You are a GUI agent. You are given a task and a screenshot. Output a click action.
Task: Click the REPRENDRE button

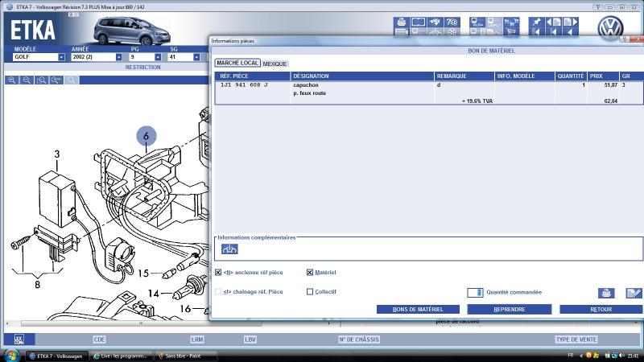[510, 310]
